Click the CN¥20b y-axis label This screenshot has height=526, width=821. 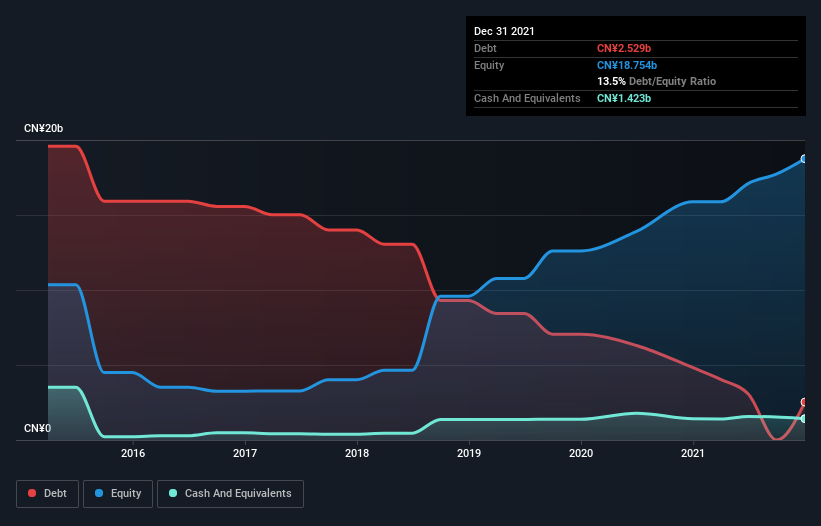[x=43, y=128]
